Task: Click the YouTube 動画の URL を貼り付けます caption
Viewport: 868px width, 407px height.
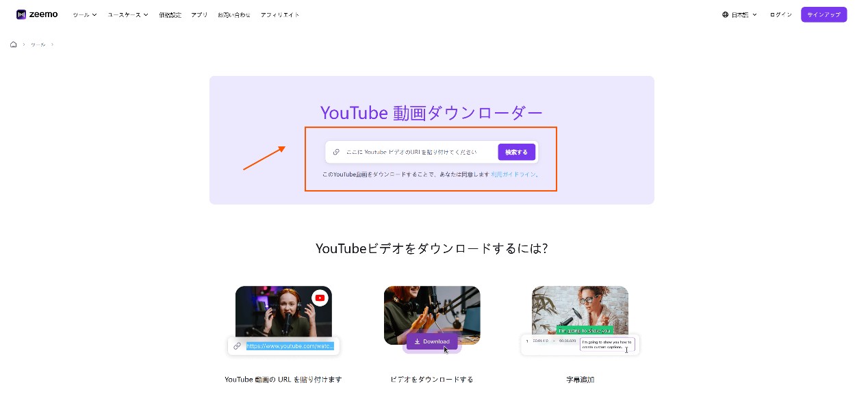Action: coord(283,379)
